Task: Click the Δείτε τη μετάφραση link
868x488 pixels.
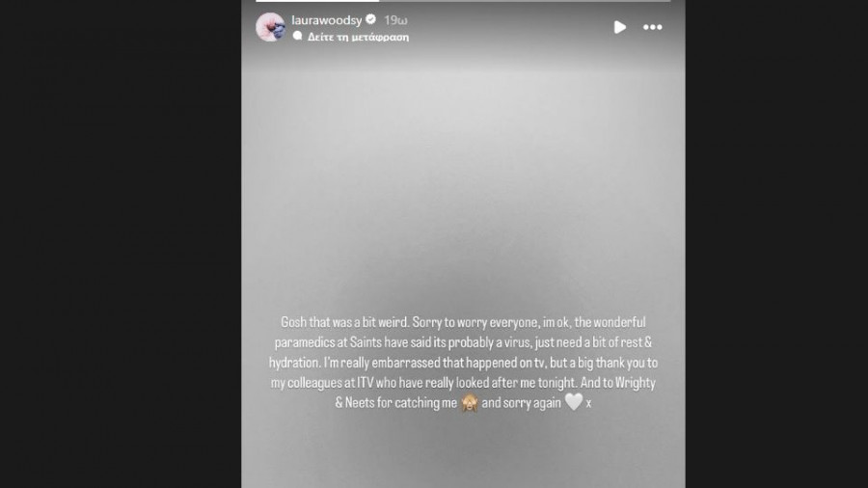Action: coord(358,37)
